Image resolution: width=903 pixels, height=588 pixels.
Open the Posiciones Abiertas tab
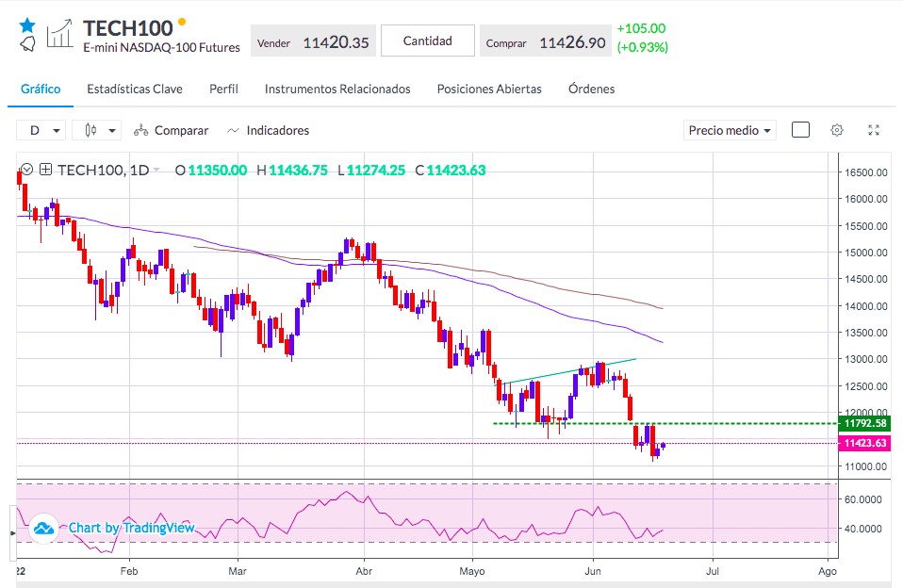tap(489, 90)
